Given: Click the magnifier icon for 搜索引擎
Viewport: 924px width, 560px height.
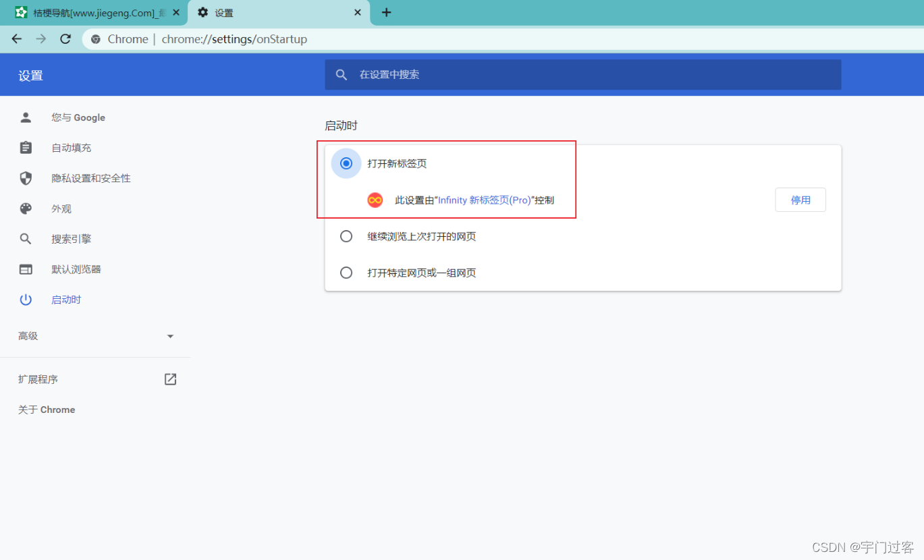Looking at the screenshot, I should click(x=26, y=239).
